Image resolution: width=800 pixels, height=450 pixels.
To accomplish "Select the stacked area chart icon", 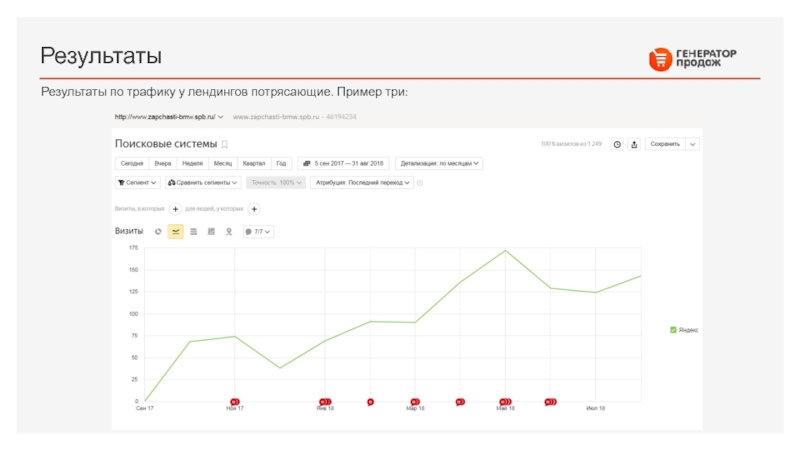I will tap(193, 231).
